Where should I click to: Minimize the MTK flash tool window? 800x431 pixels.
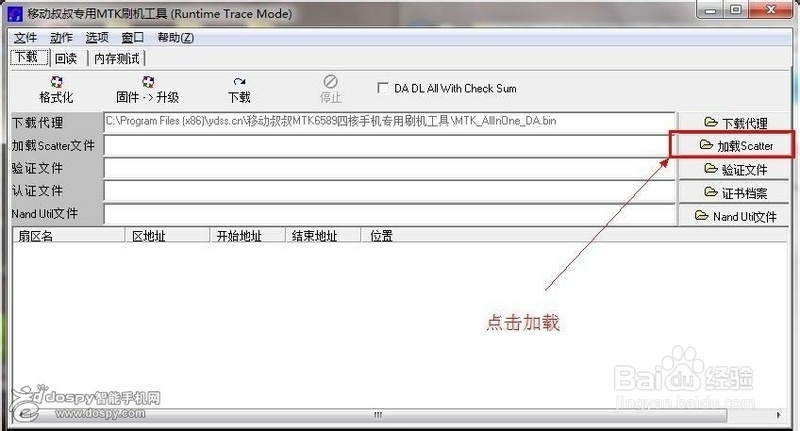click(711, 9)
